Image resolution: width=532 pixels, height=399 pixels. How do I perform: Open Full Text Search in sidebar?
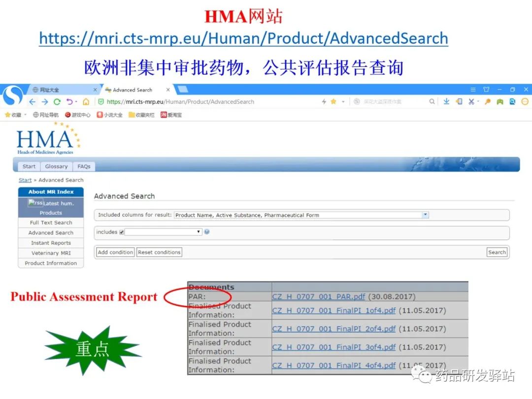tap(51, 223)
